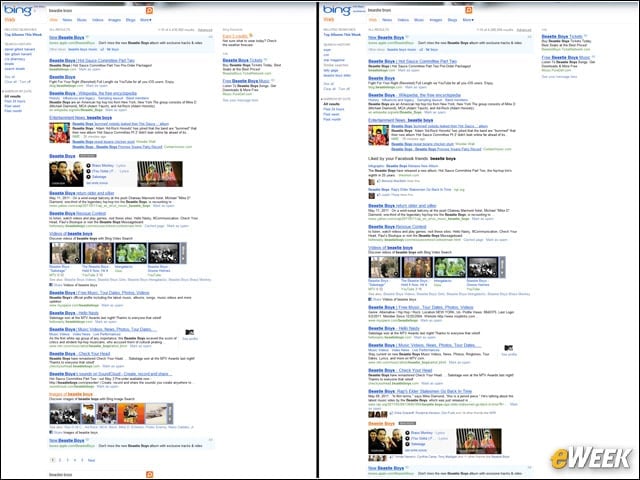Open Beastie Boys soundcloud result on left page
640x480 pixels.
[x=111, y=374]
